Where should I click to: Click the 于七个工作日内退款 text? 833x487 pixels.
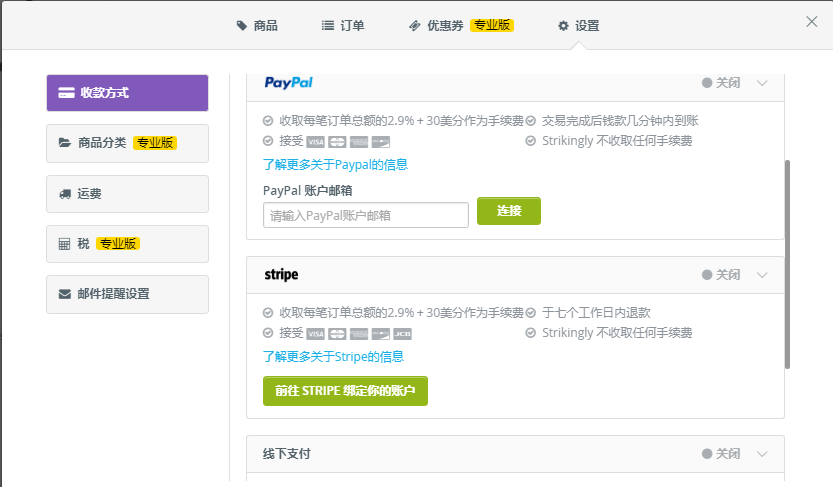(x=596, y=313)
